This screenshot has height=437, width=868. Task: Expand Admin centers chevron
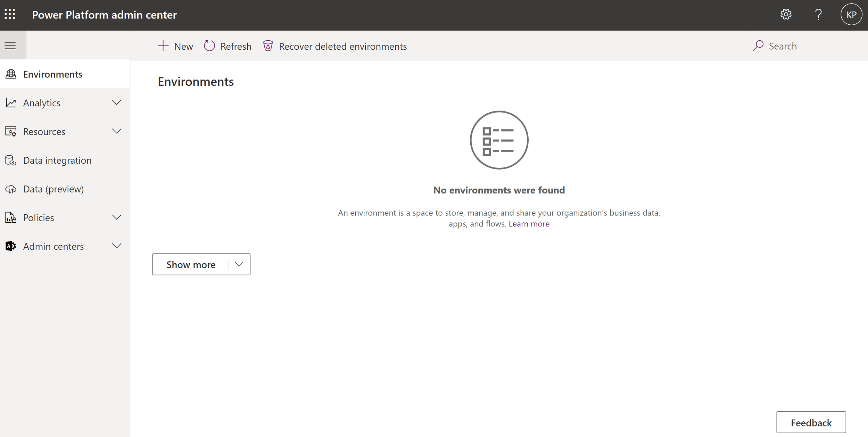117,246
